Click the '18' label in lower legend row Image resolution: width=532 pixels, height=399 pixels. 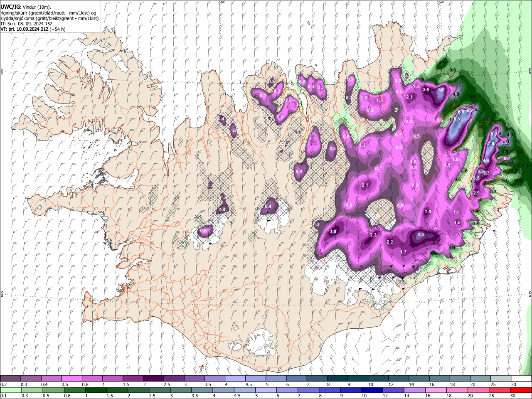[x=448, y=396]
